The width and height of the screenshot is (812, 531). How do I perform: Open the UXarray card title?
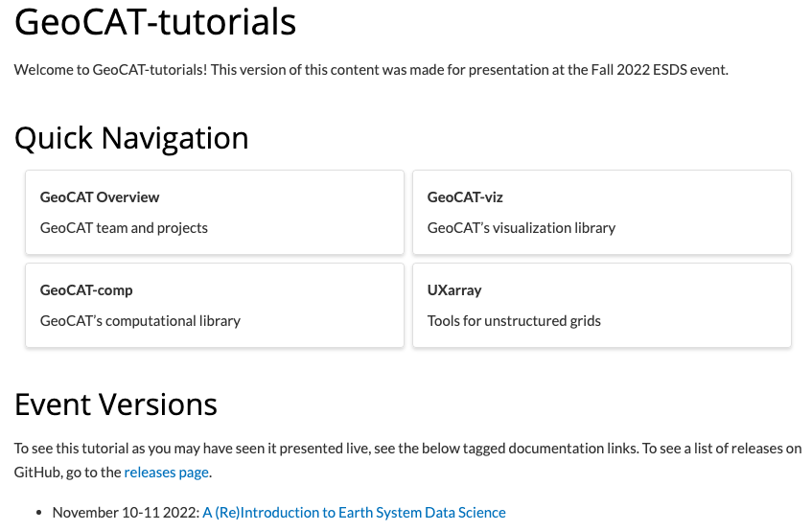pos(454,290)
